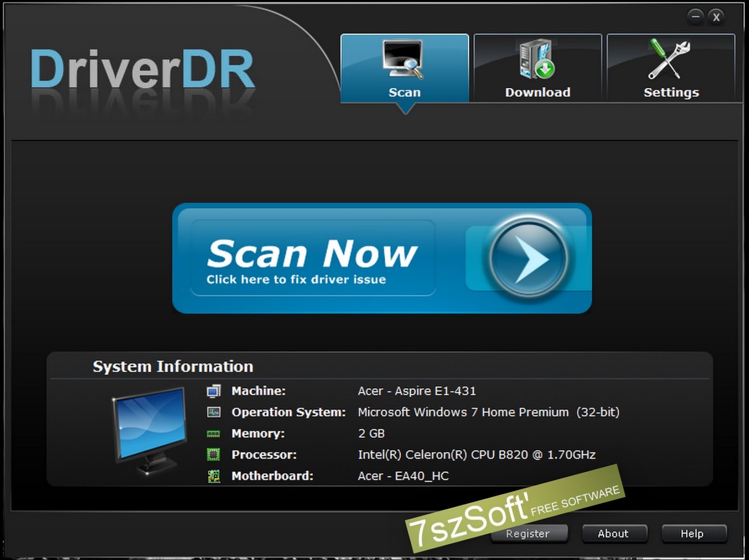The height and width of the screenshot is (560, 749).
Task: Open the Register dialog
Action: pos(529,533)
